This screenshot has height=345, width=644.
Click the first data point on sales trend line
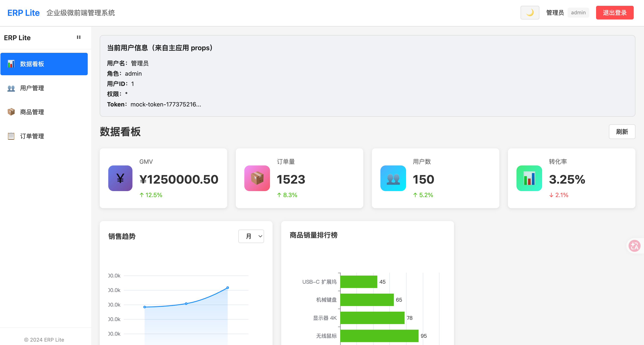[x=144, y=307]
